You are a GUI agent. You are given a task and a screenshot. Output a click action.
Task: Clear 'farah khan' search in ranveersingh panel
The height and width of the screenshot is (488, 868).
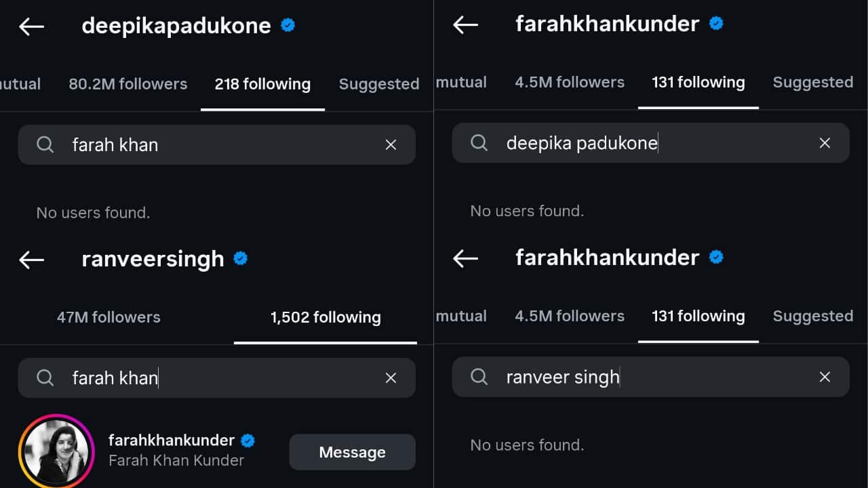(391, 378)
